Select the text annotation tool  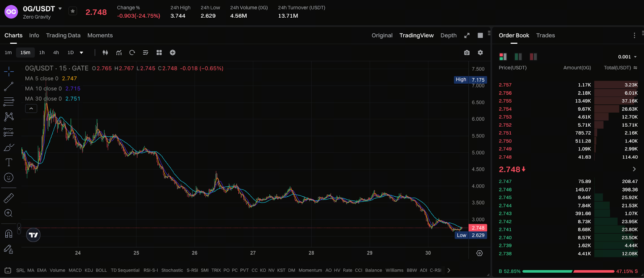coord(9,162)
